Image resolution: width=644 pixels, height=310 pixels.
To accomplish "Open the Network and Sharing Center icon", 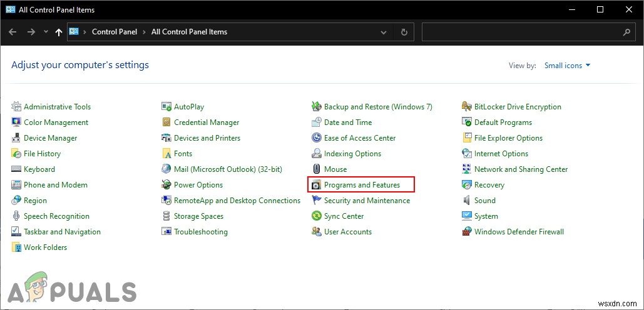I will (x=467, y=169).
